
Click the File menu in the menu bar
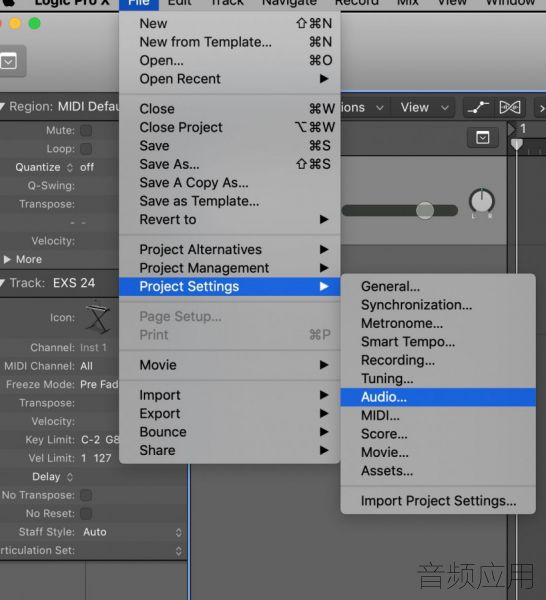pyautogui.click(x=139, y=3)
